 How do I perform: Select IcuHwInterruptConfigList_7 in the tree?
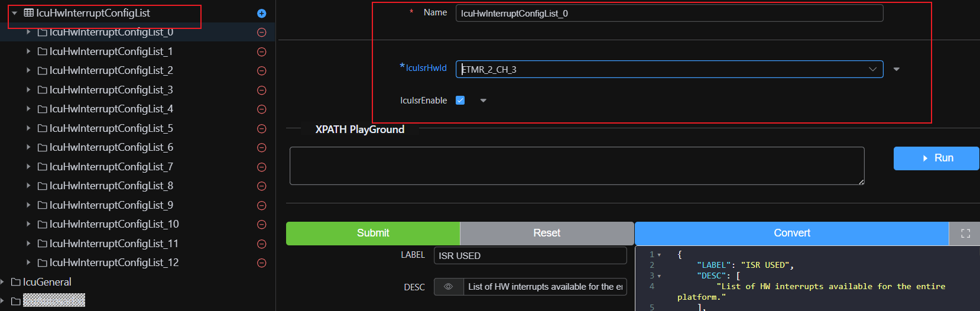click(x=111, y=167)
